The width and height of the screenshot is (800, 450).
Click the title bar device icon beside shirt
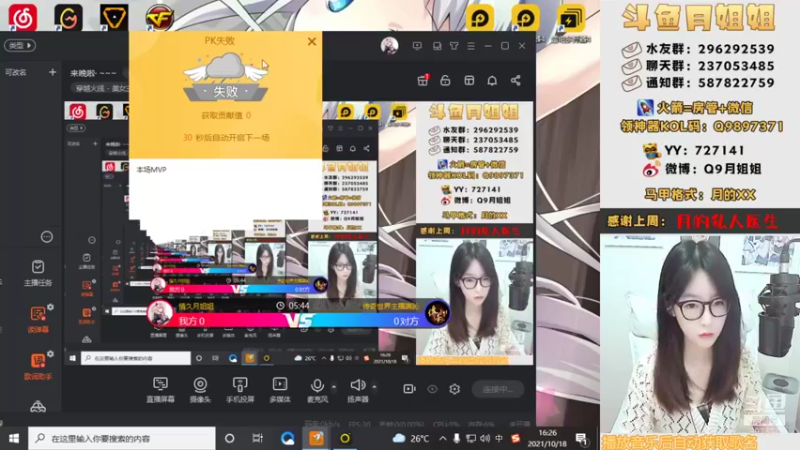(x=437, y=46)
